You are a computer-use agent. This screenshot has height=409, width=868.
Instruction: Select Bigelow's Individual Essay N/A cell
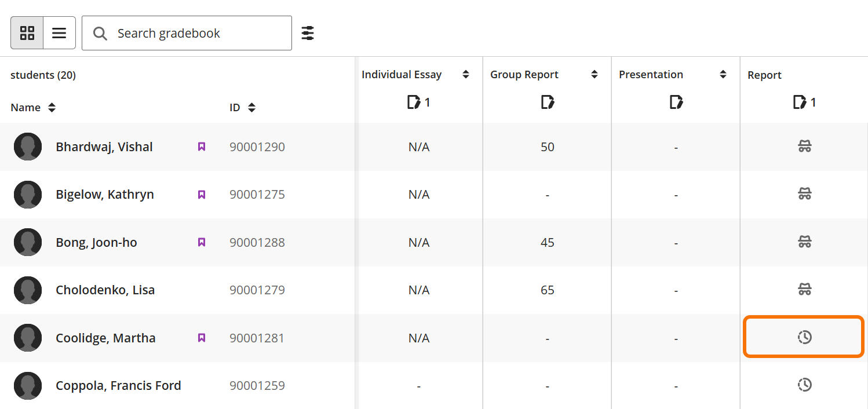[x=418, y=195]
